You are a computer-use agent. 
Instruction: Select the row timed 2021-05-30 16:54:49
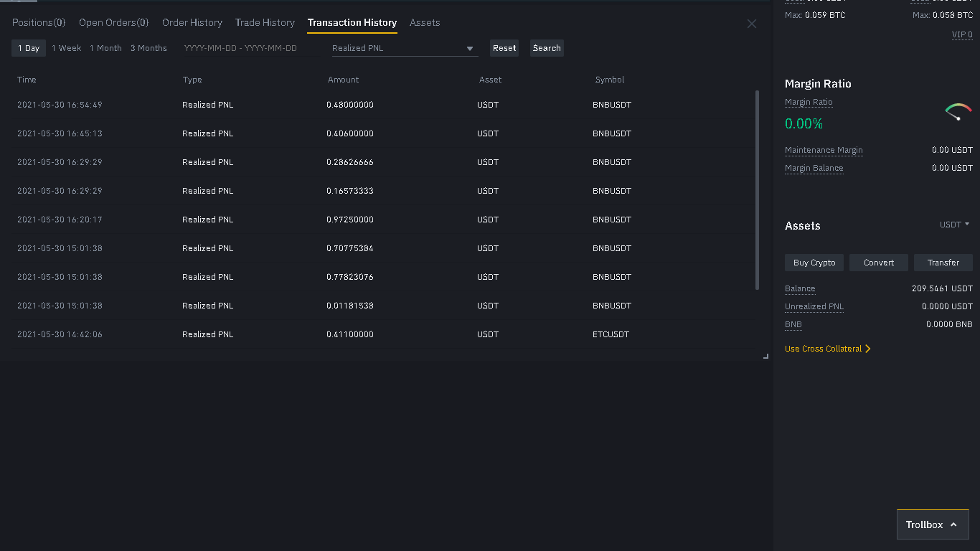pyautogui.click(x=378, y=105)
